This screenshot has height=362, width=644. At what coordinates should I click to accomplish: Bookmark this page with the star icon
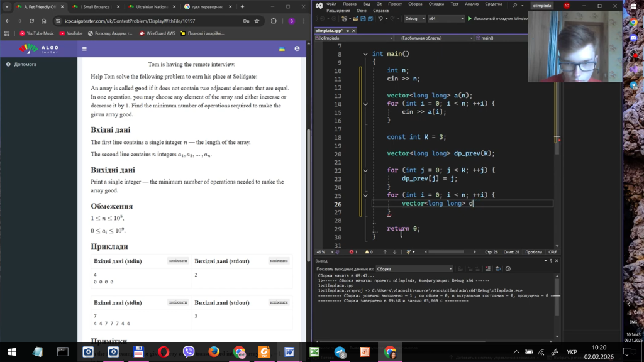tap(257, 21)
